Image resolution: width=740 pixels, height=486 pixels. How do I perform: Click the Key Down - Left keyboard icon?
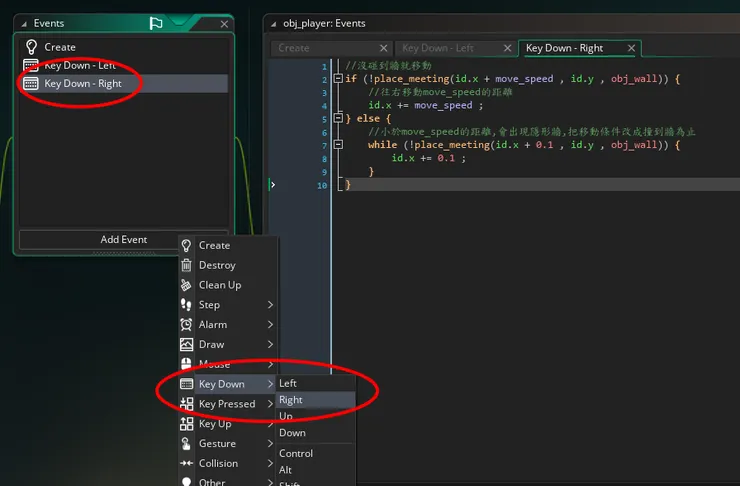tap(31, 65)
